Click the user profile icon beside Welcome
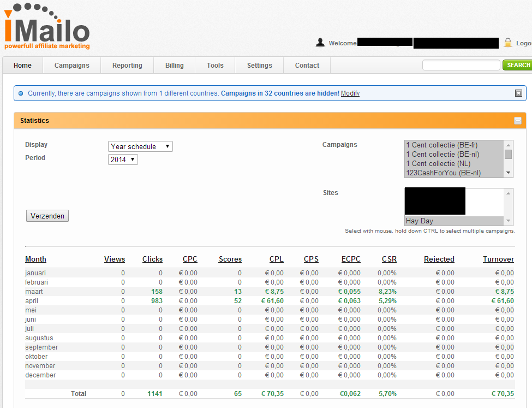This screenshot has height=408, width=532. click(320, 43)
